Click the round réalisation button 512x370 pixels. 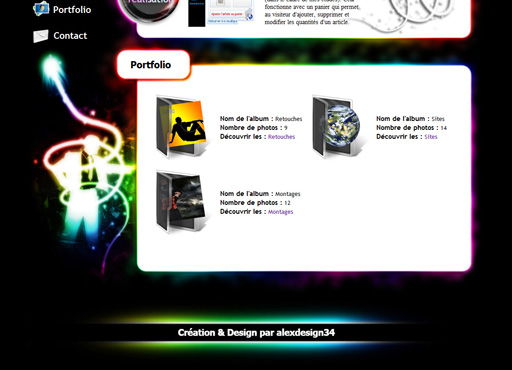tap(149, 8)
